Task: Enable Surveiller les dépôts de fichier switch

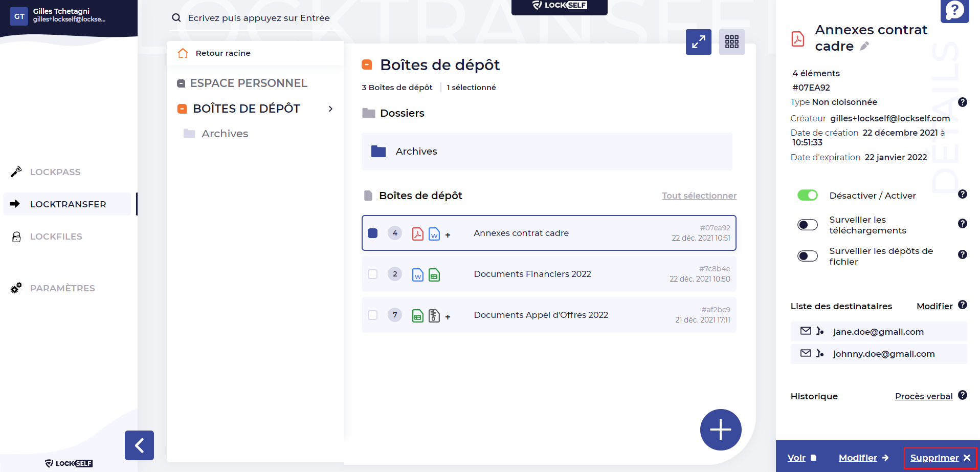Action: point(808,256)
